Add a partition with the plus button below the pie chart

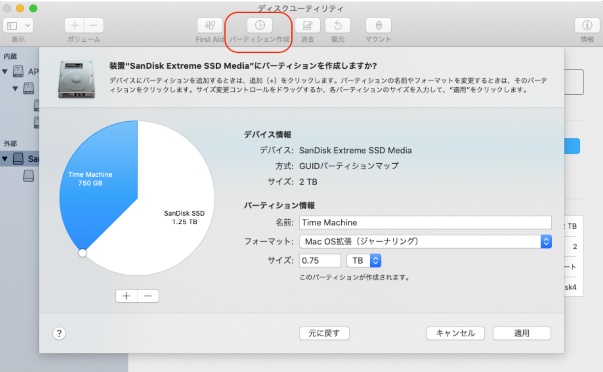point(127,296)
